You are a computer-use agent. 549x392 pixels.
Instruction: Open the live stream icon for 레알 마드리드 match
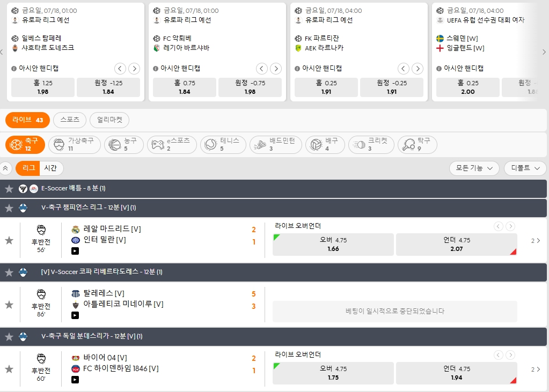tap(75, 251)
